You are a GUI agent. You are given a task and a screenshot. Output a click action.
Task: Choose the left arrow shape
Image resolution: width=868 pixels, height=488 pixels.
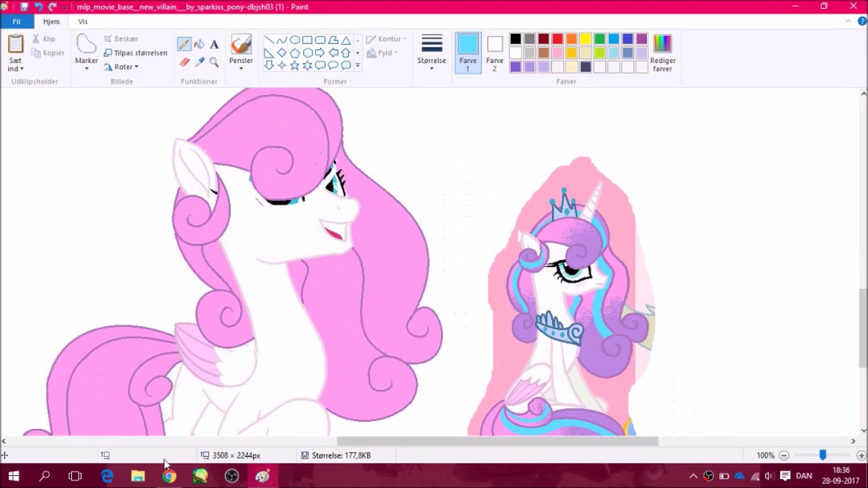tap(333, 53)
